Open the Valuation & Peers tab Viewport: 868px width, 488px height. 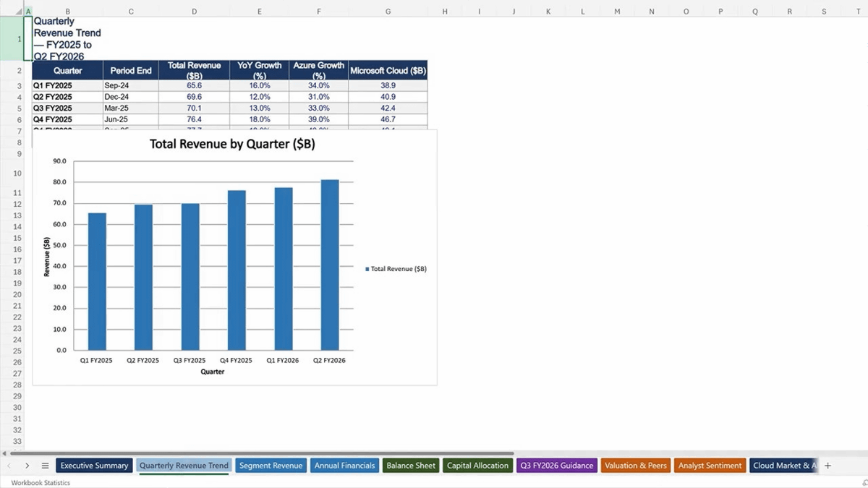[x=636, y=466]
